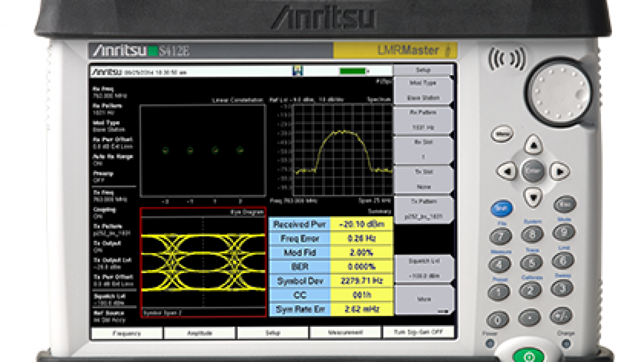Tap the number 1 Preset key
This screenshot has height=362, width=644.
(x=499, y=292)
